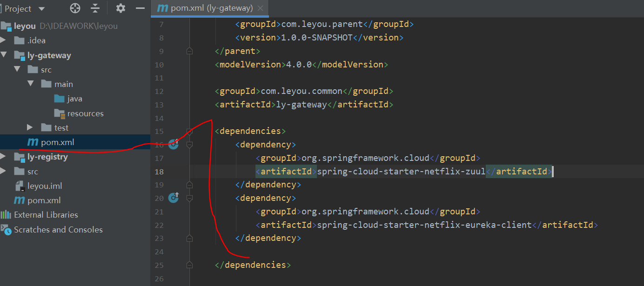The width and height of the screenshot is (644, 286).
Task: Select the java source folder
Action: [x=75, y=99]
